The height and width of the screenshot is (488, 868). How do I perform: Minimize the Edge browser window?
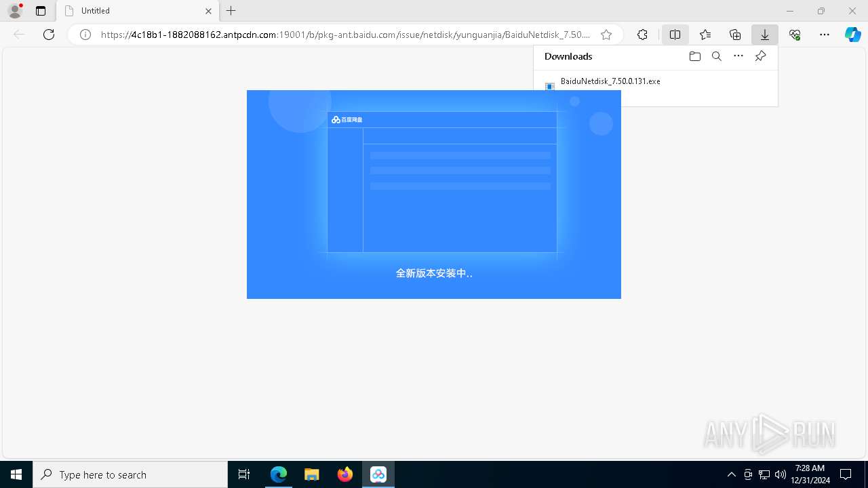(x=790, y=11)
